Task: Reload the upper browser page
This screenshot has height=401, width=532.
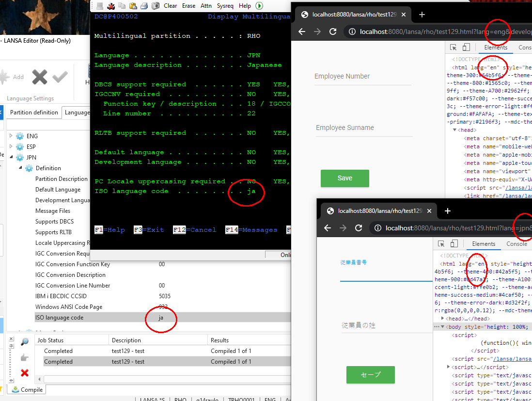Action: pyautogui.click(x=333, y=32)
